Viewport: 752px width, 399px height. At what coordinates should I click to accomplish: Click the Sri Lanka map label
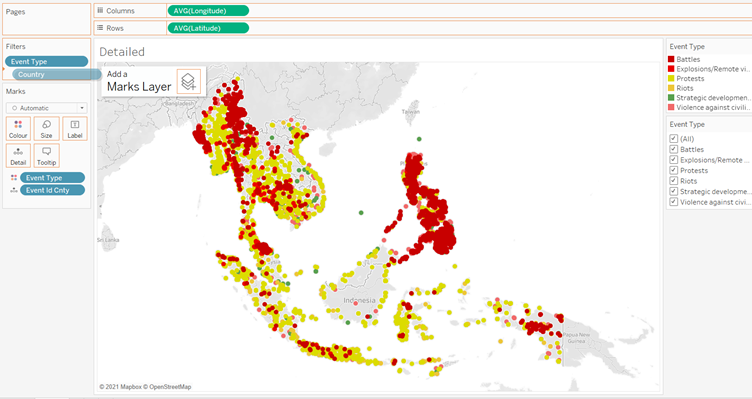(x=108, y=240)
